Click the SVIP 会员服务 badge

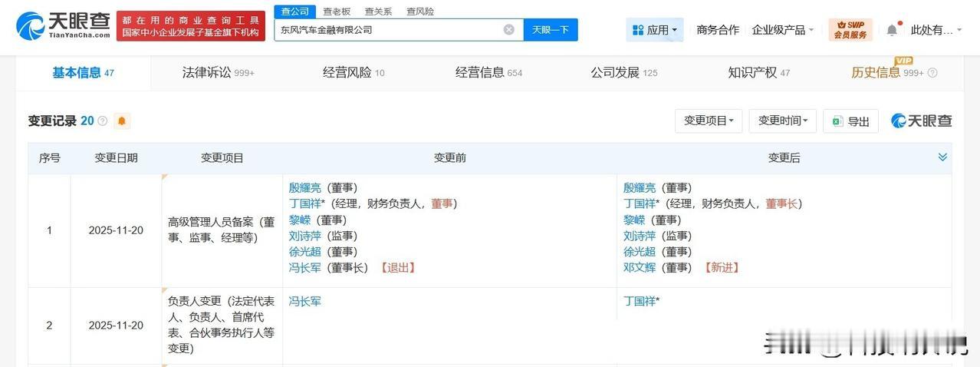click(x=850, y=30)
